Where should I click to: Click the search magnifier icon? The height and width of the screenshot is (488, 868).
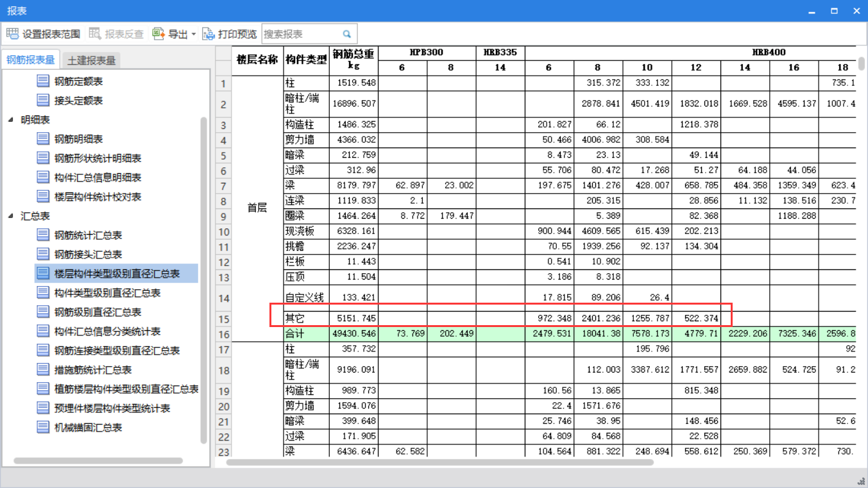pos(347,34)
